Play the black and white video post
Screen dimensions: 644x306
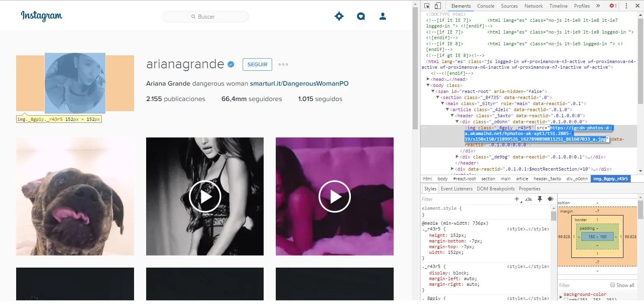(205, 196)
